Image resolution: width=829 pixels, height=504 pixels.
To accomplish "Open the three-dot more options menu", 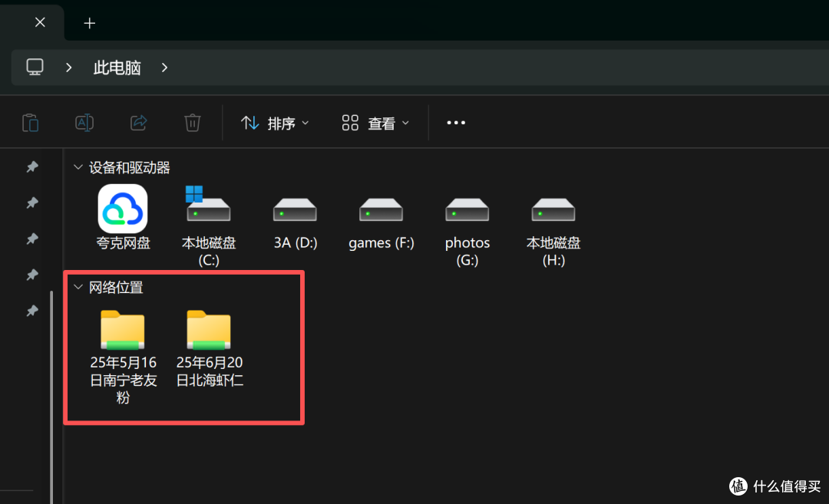I will coord(456,123).
